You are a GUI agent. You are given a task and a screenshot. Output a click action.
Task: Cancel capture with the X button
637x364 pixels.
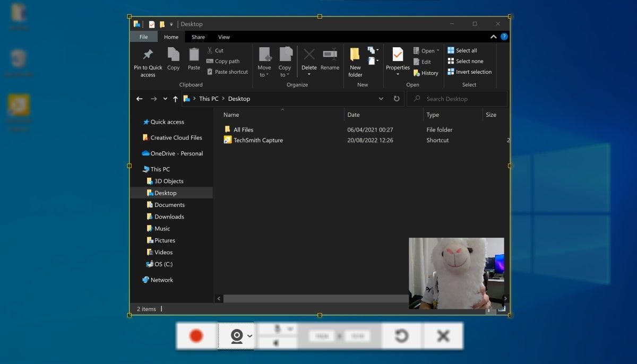click(x=443, y=336)
